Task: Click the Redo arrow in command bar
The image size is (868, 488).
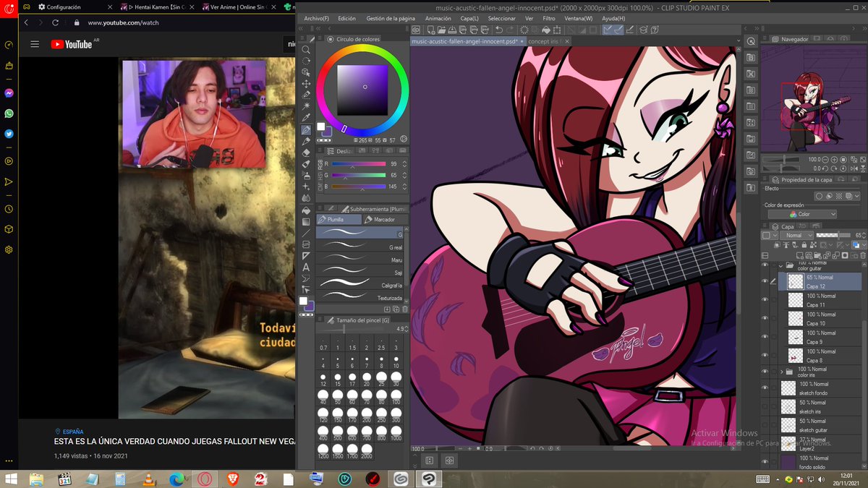Action: (x=510, y=30)
